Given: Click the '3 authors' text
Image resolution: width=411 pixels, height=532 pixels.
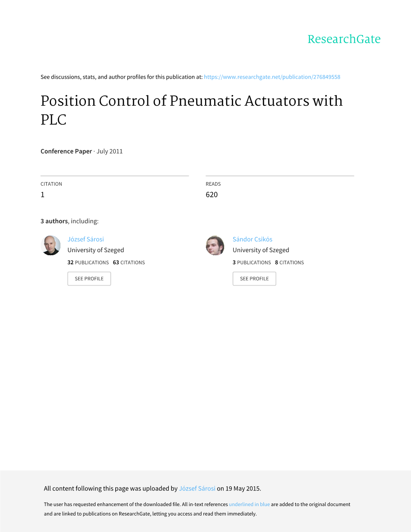Looking at the screenshot, I should [x=54, y=221].
